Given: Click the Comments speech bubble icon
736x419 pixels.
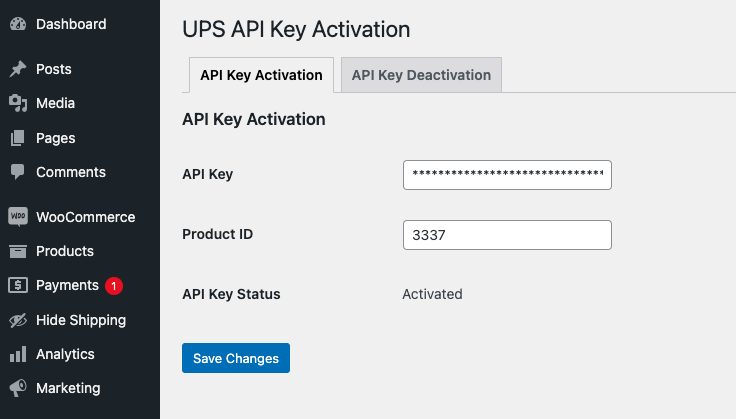Looking at the screenshot, I should tap(18, 172).
